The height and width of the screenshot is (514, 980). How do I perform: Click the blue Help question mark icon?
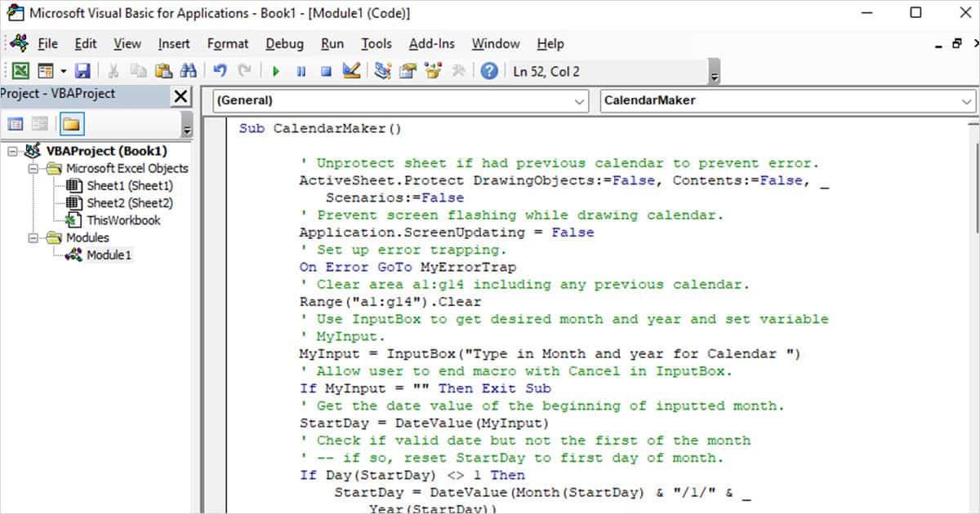coord(489,71)
